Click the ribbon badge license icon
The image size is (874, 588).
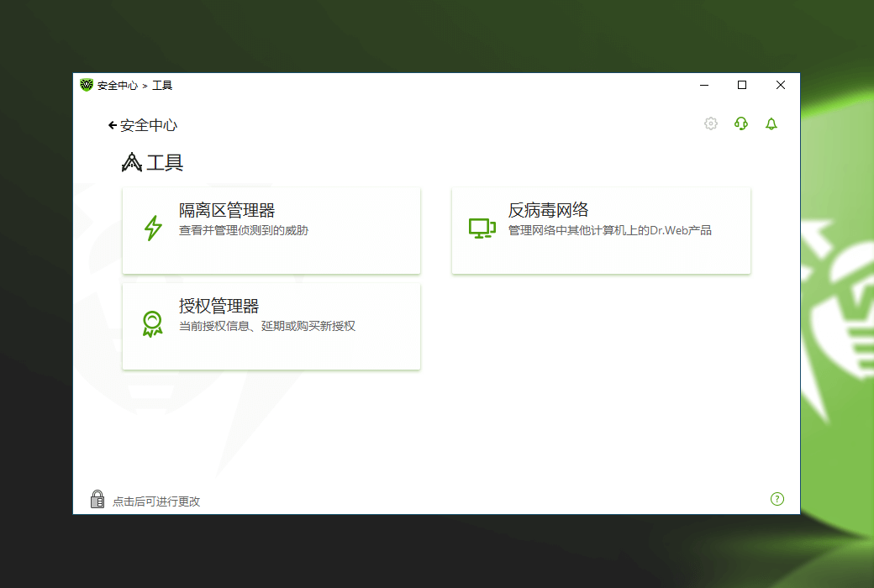click(x=152, y=324)
